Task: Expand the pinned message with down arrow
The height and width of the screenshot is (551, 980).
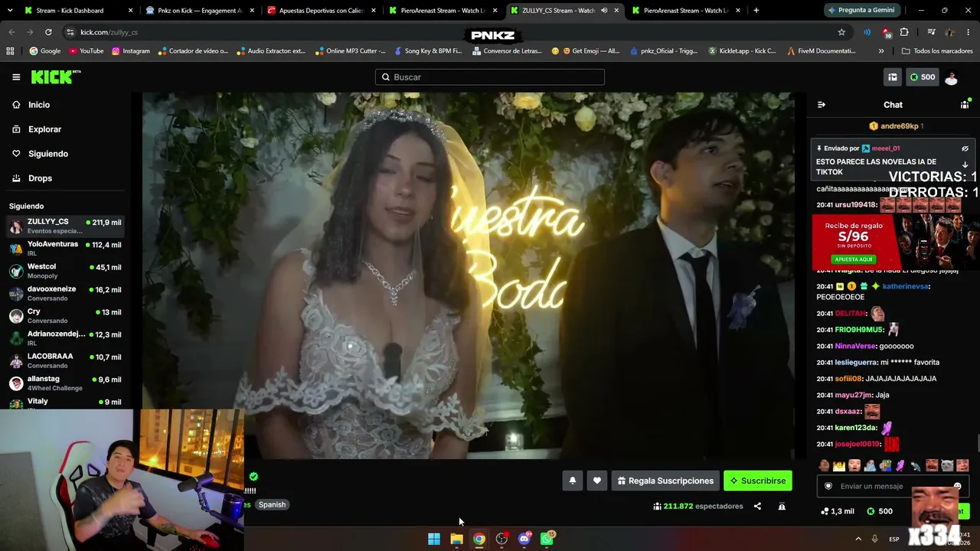Action: 965,165
